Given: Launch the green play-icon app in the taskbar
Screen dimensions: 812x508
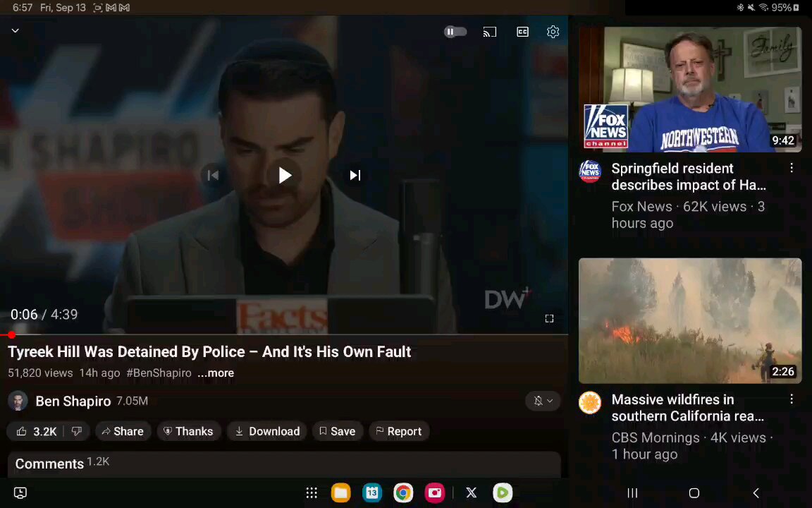Looking at the screenshot, I should pyautogui.click(x=503, y=493).
